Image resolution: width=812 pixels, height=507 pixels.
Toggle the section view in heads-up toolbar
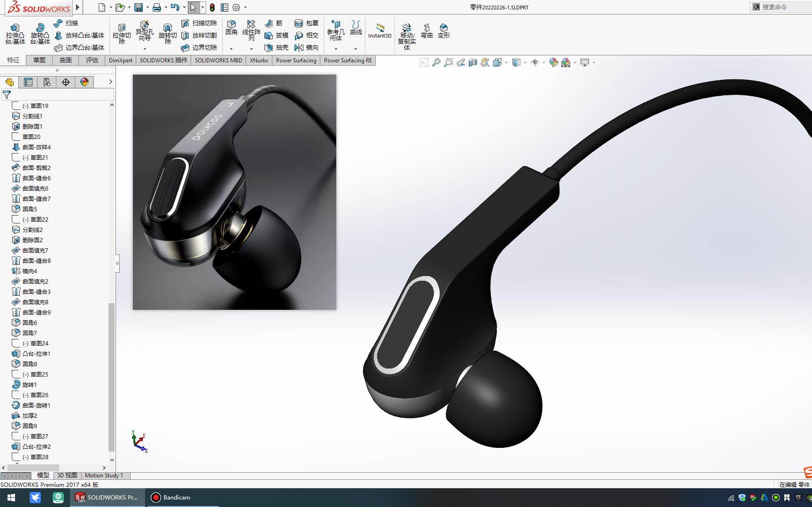pyautogui.click(x=472, y=62)
